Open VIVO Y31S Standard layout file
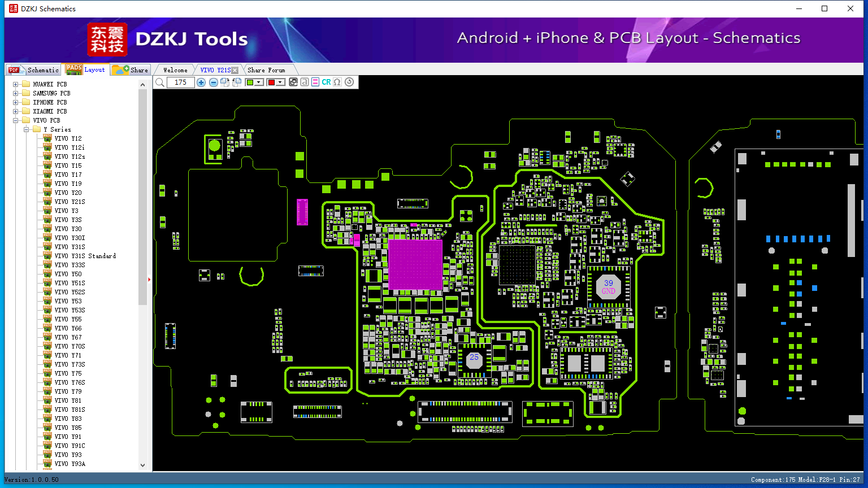Screen dimensions: 868x488 point(85,256)
